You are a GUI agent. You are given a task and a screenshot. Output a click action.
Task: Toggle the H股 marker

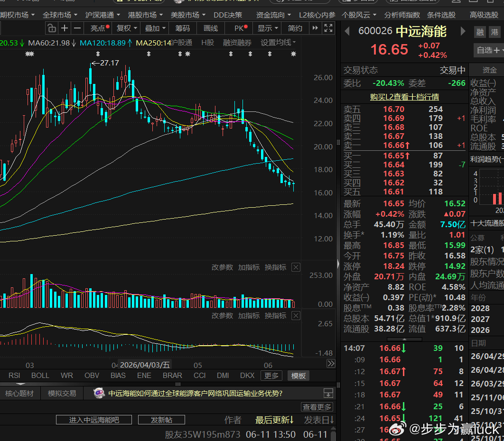coord(208,43)
